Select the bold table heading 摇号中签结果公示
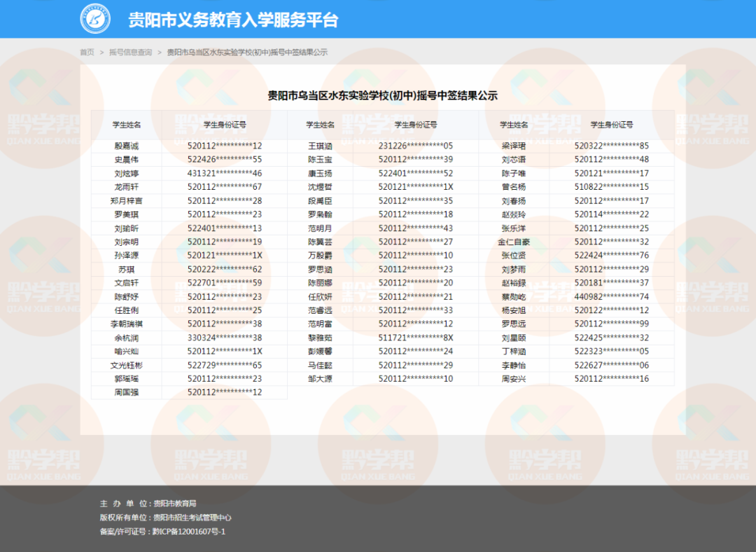This screenshot has width=756, height=552. [382, 95]
